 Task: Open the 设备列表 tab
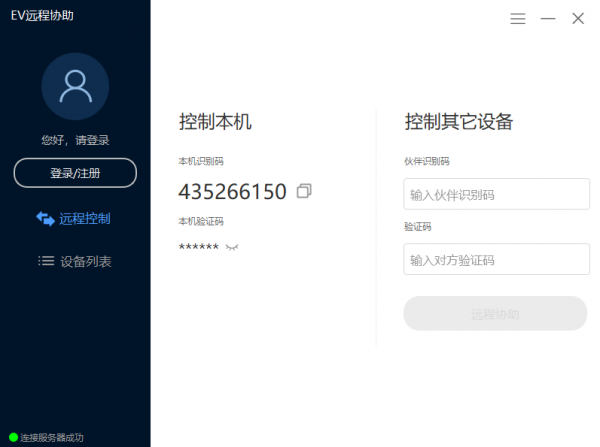pyautogui.click(x=75, y=261)
